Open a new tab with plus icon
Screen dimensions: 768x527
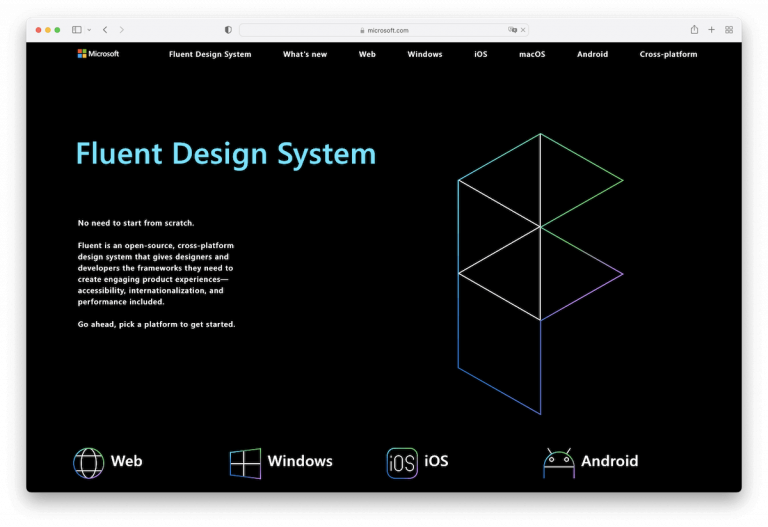coord(712,30)
